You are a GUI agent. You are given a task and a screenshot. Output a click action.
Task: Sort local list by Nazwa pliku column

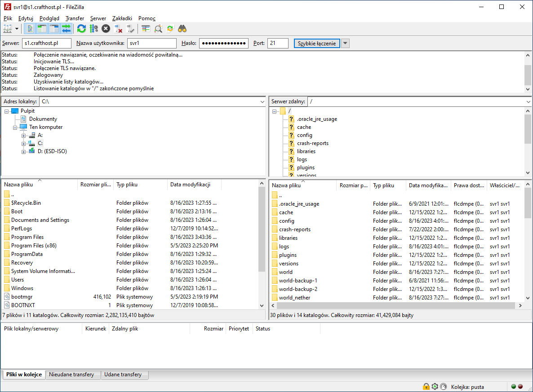[x=40, y=185]
